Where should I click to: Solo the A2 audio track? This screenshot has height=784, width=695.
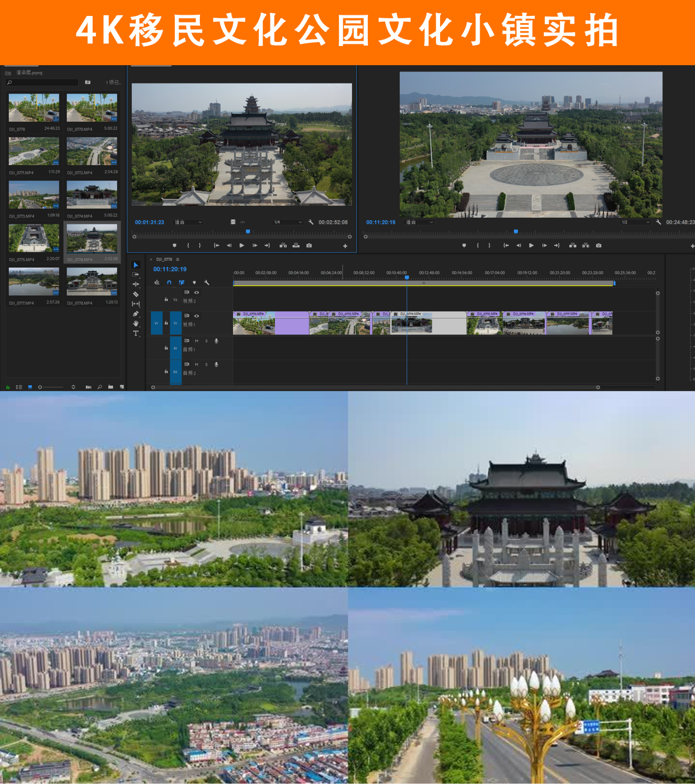[207, 365]
